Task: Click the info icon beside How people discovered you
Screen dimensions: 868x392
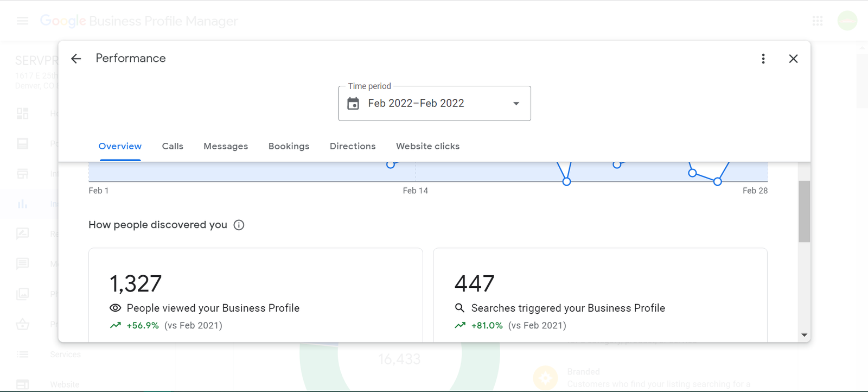Action: (x=239, y=225)
